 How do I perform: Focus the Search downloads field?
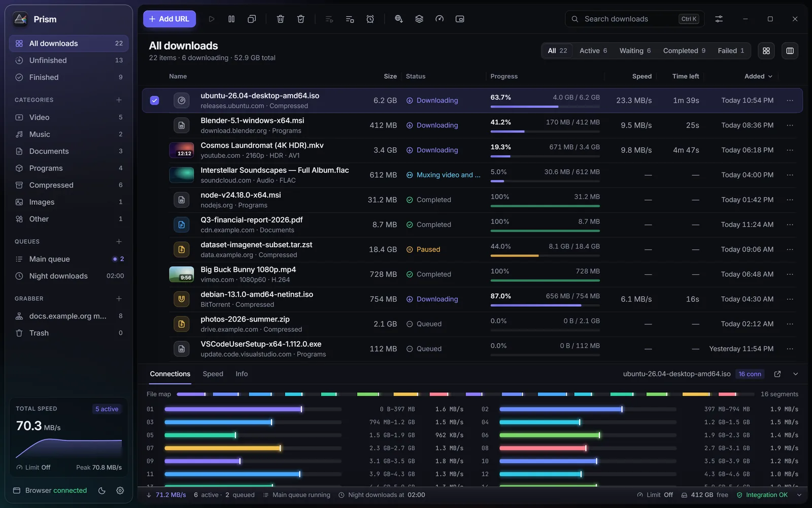pos(634,19)
